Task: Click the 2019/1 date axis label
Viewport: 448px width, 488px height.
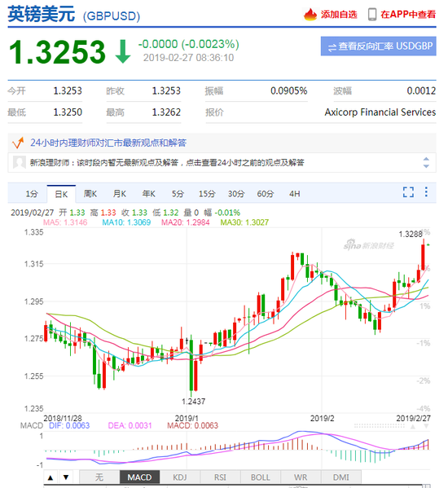Action: 187,418
